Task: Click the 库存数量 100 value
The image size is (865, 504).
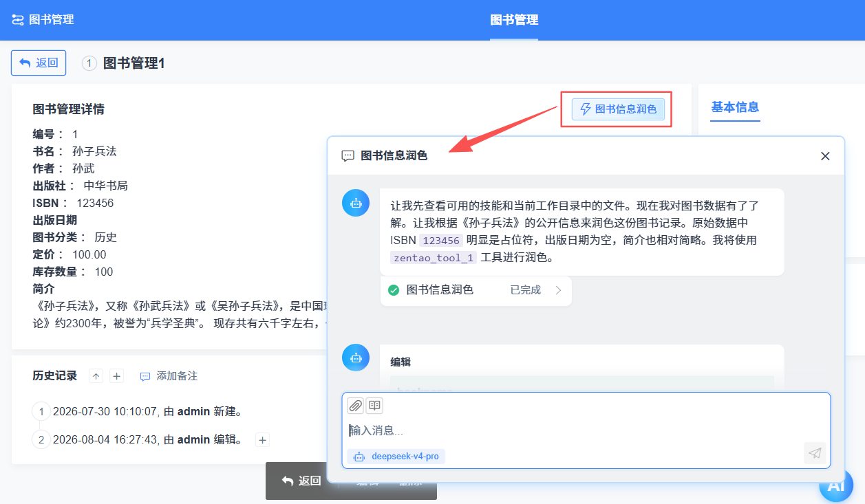Action: pyautogui.click(x=104, y=272)
